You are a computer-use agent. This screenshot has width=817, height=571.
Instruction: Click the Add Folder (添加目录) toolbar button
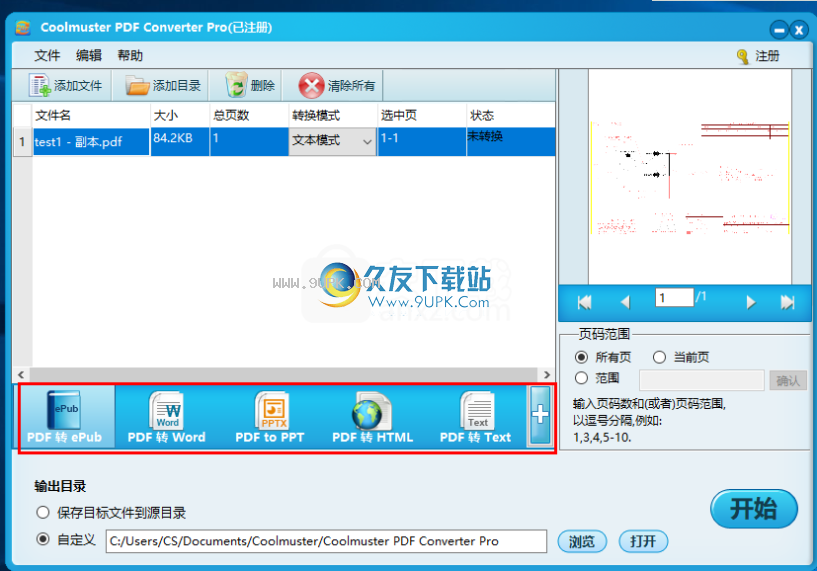[163, 85]
